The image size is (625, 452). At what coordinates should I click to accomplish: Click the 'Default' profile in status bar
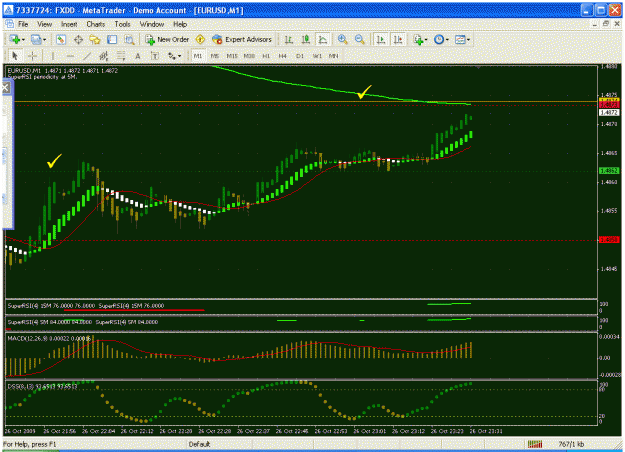199,444
